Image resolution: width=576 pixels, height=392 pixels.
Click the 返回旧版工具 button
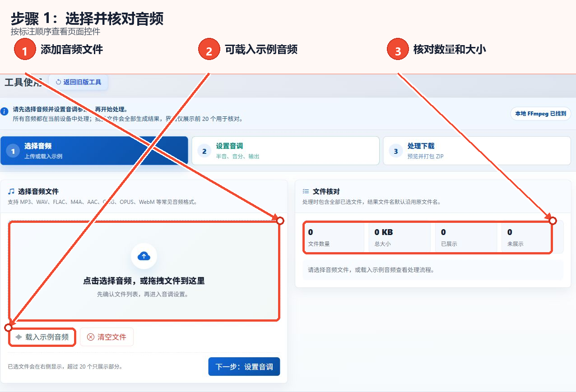78,82
